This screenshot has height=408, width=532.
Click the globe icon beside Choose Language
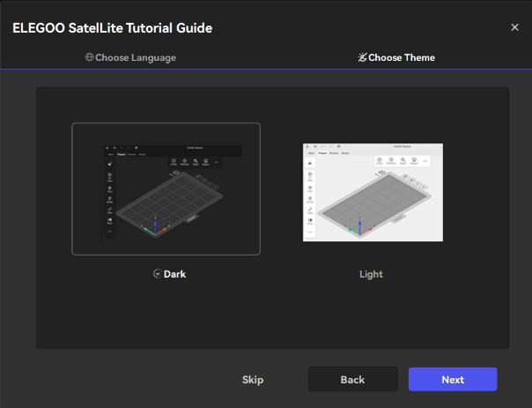90,57
